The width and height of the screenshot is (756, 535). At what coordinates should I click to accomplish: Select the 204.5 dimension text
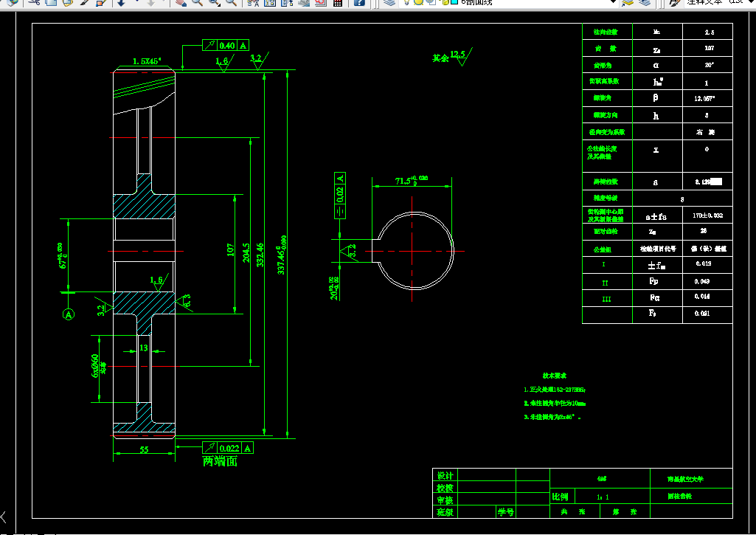coord(246,253)
